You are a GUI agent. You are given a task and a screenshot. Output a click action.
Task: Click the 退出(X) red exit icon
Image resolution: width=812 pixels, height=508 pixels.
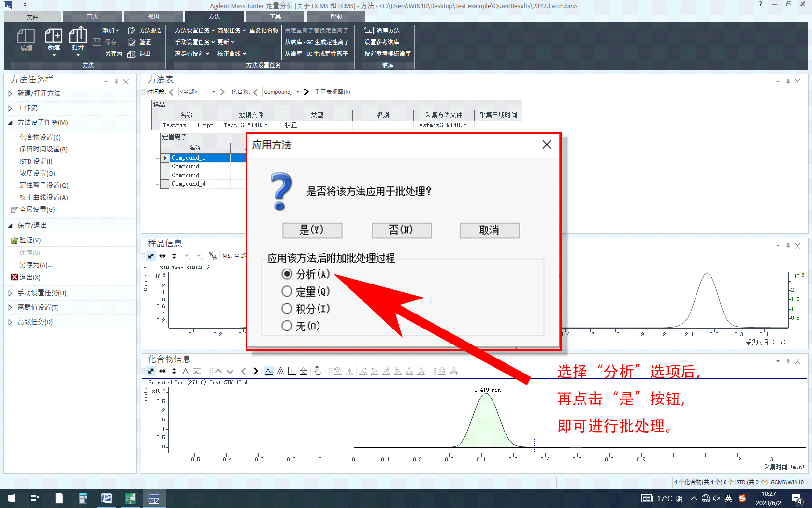(14, 277)
